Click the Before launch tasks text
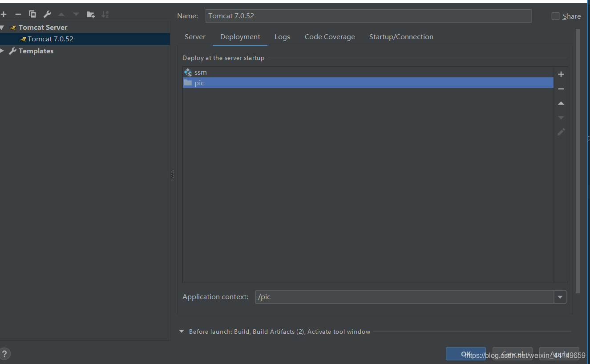The image size is (590, 364). pyautogui.click(x=279, y=332)
